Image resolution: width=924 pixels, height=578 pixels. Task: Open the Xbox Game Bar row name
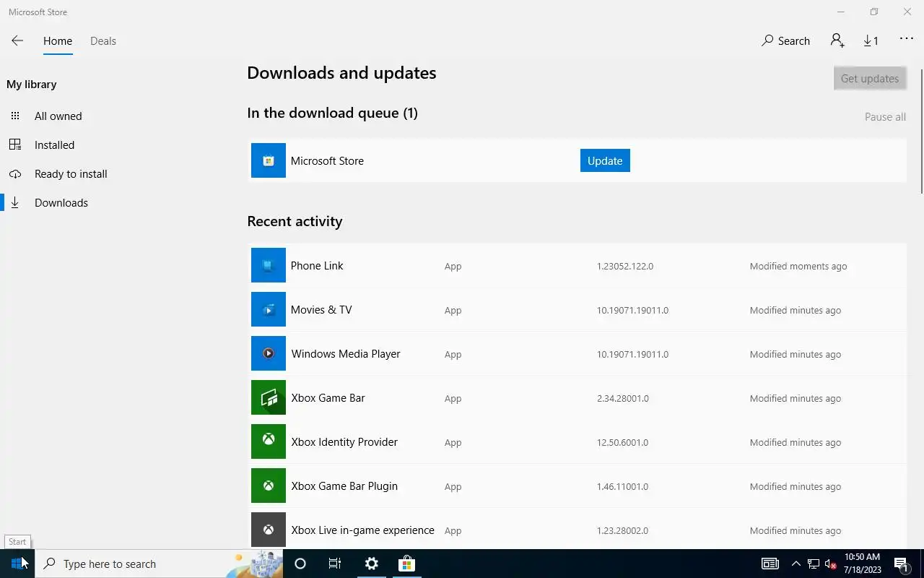click(x=328, y=397)
